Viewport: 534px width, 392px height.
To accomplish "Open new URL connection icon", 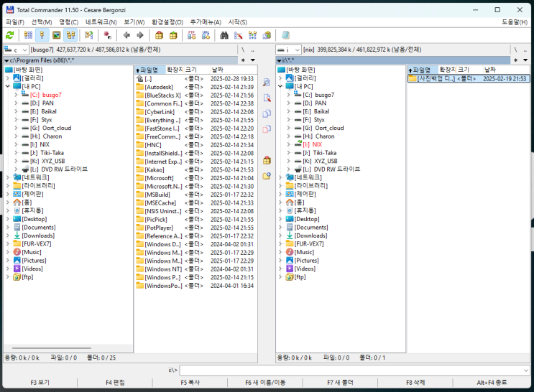I will 206,35.
